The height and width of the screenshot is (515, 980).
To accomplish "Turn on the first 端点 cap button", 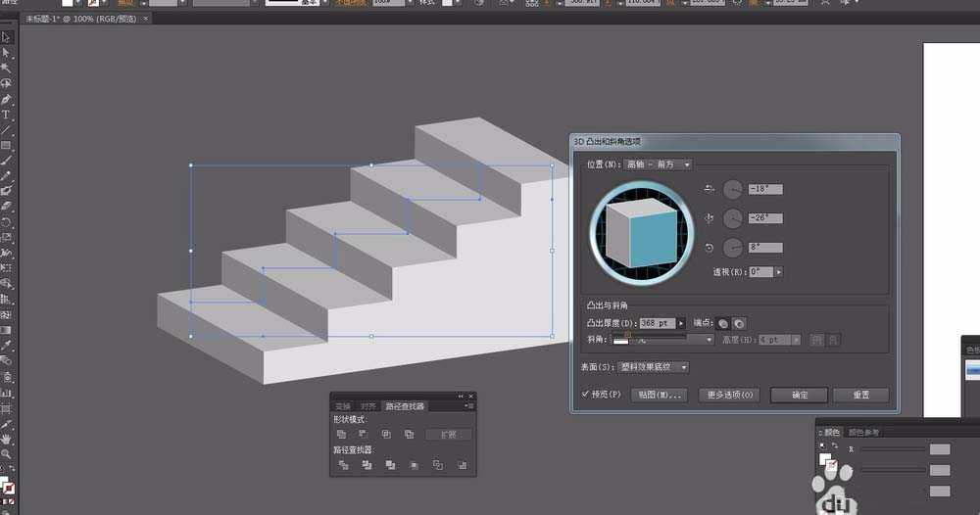I will 723,323.
